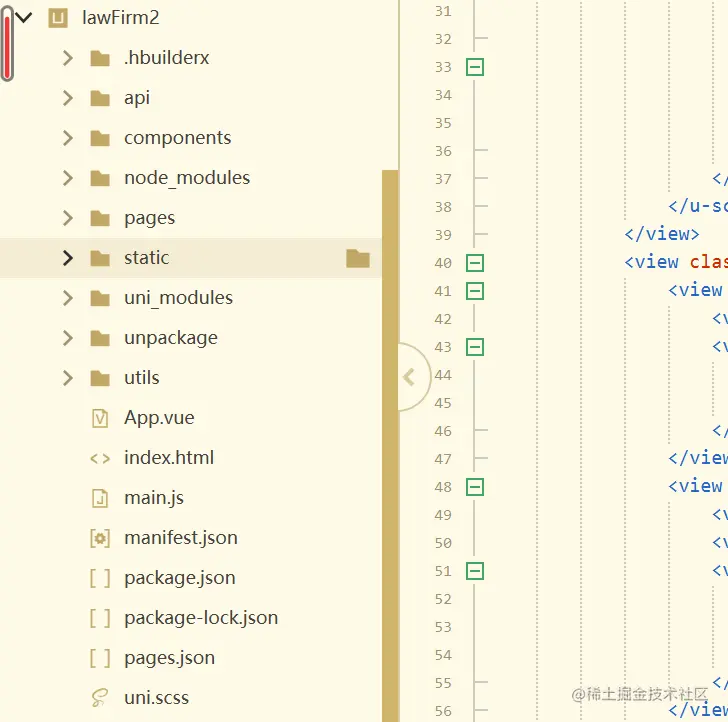Viewport: 728px width, 722px height.
Task: Expand the .hbuilderx folder
Action: (68, 58)
